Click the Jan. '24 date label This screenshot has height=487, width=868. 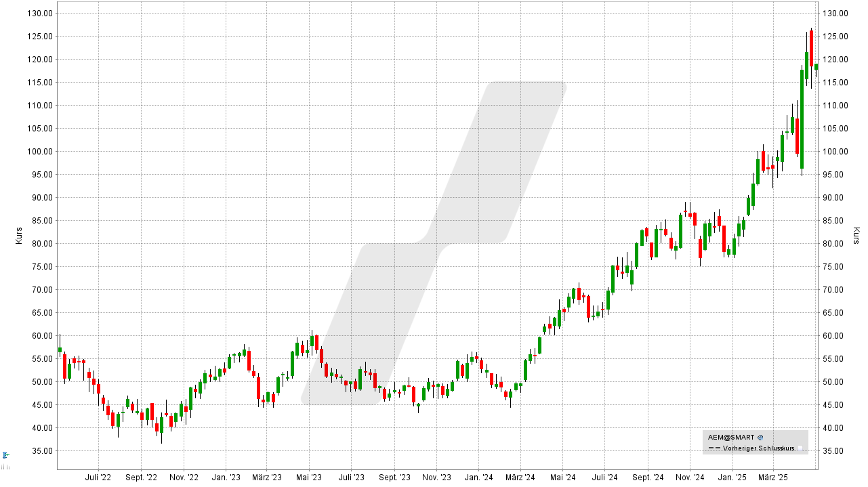[x=478, y=478]
